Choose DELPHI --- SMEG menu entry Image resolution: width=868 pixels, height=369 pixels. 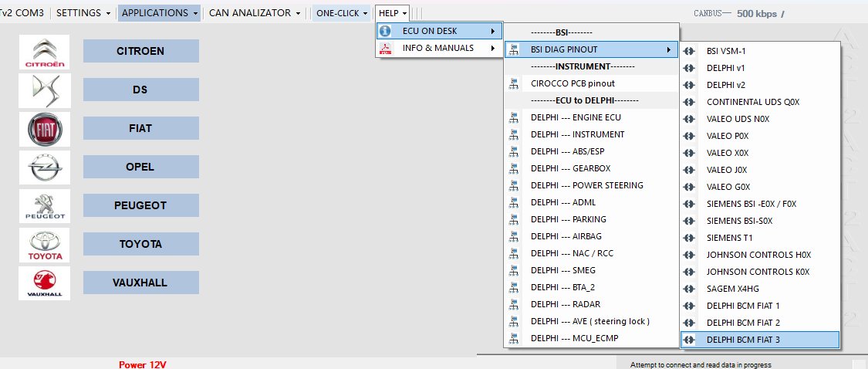(x=591, y=270)
